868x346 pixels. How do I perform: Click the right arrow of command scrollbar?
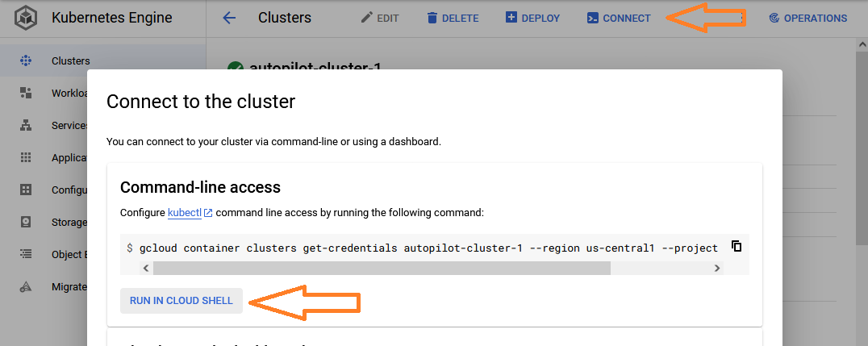pos(717,268)
